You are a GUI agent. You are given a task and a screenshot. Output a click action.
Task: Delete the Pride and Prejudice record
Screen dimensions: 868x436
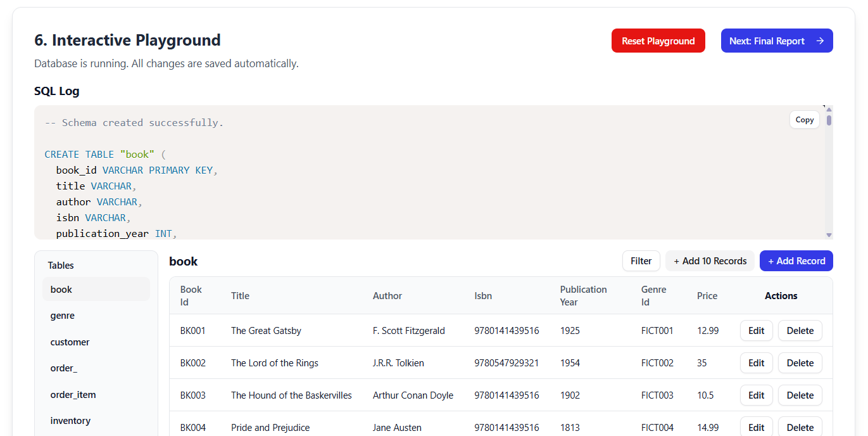800,427
